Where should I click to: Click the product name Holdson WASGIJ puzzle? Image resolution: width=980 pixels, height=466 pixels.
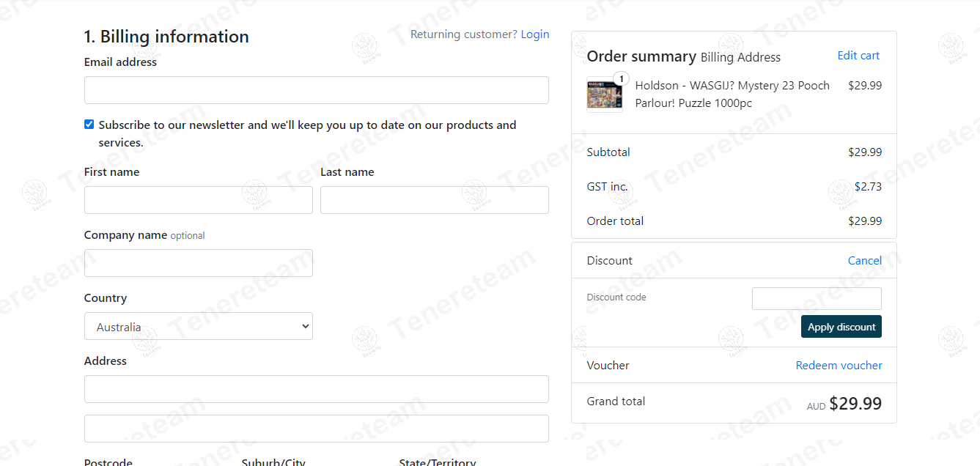(x=732, y=95)
